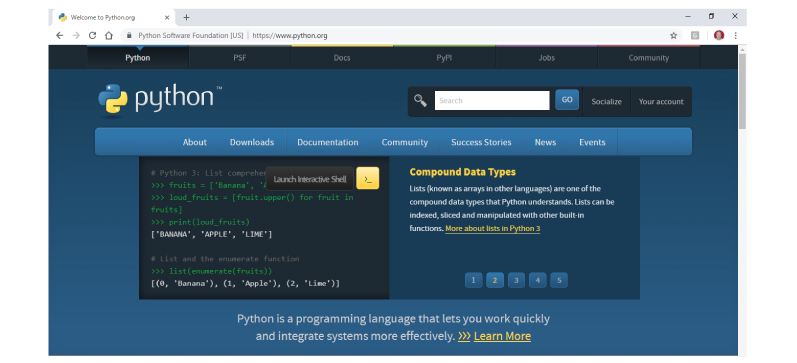The image size is (797, 363).
Task: Launch the interactive shell via the yellow prompt icon
Action: 367,178
